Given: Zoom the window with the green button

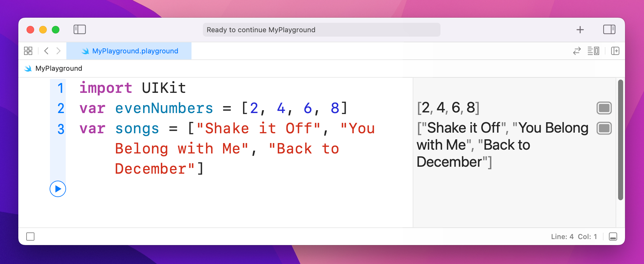Looking at the screenshot, I should click(56, 30).
